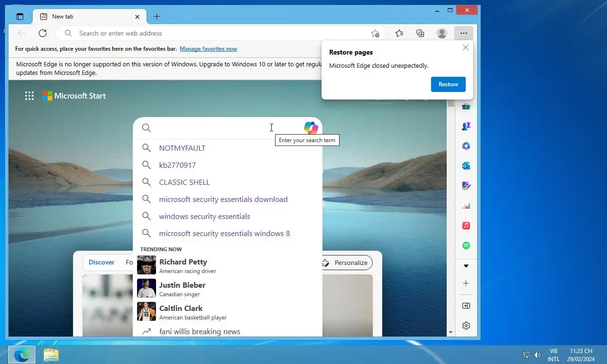The height and width of the screenshot is (364, 607).
Task: Open the Image Creator sidebar icon
Action: click(x=466, y=186)
